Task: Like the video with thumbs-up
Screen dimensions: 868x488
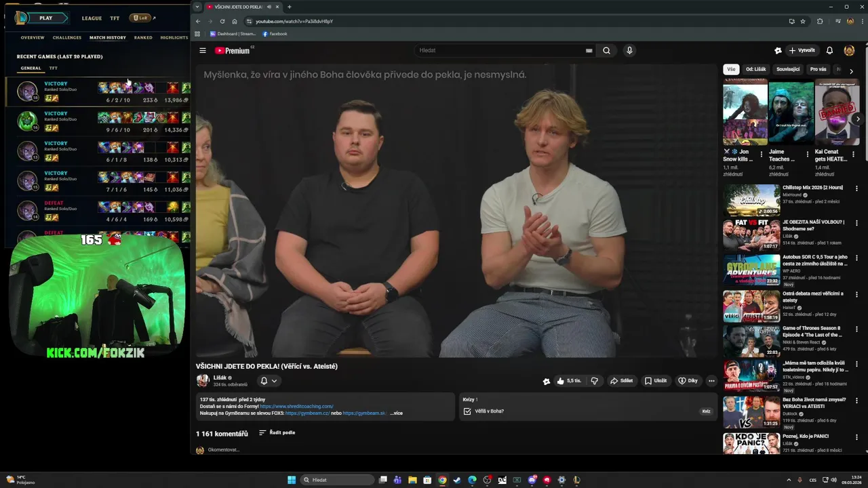Action: point(568,381)
